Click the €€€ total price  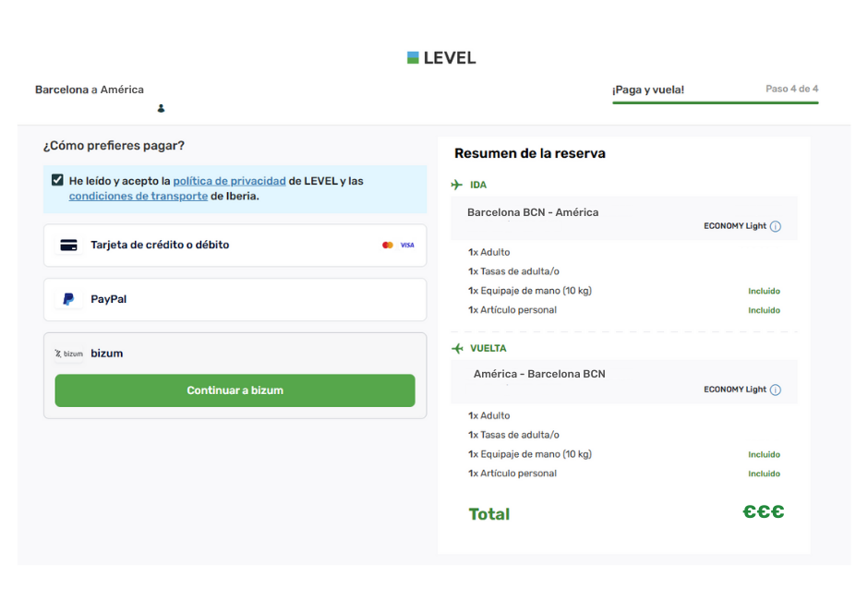(x=764, y=511)
